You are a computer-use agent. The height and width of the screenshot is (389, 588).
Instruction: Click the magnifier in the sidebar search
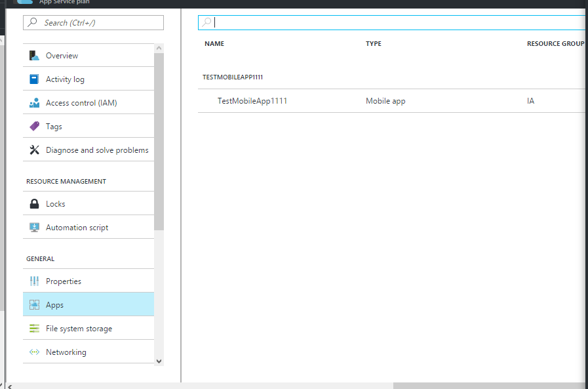tap(33, 22)
